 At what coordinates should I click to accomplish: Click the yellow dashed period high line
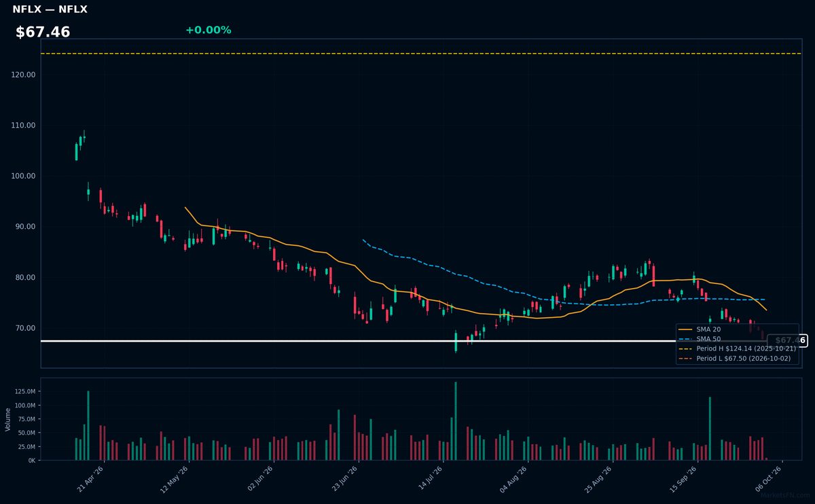point(421,54)
